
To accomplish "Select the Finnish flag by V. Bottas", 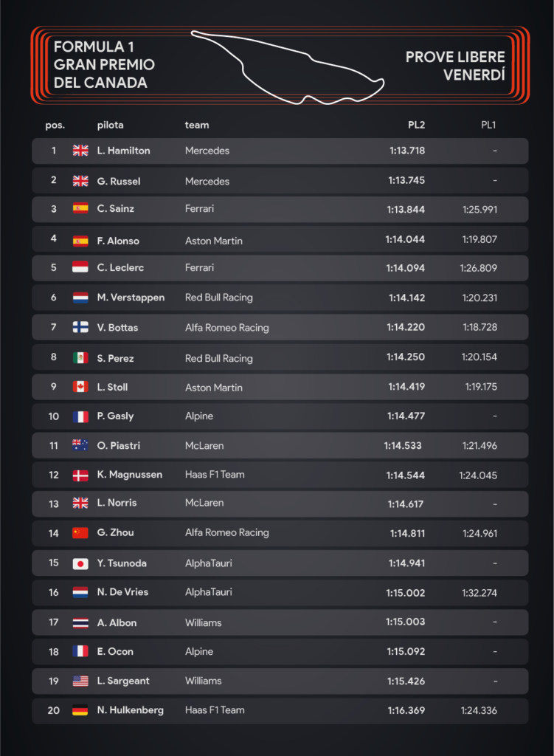I will coord(80,327).
